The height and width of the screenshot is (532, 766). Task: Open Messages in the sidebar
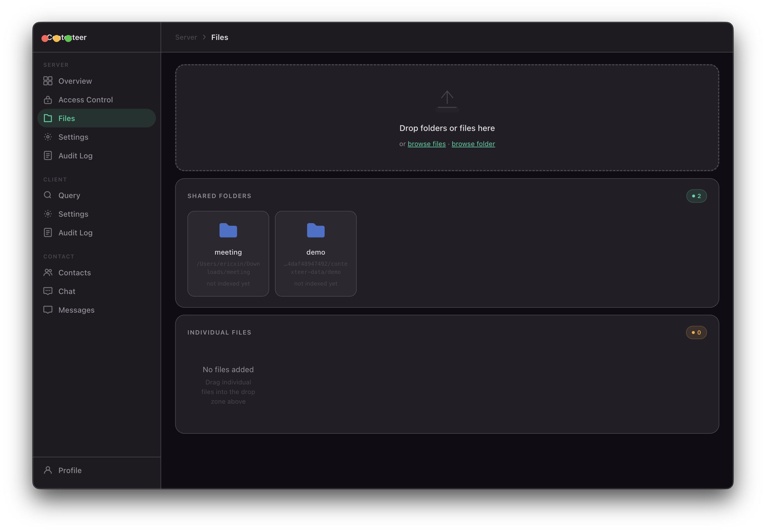click(x=76, y=310)
